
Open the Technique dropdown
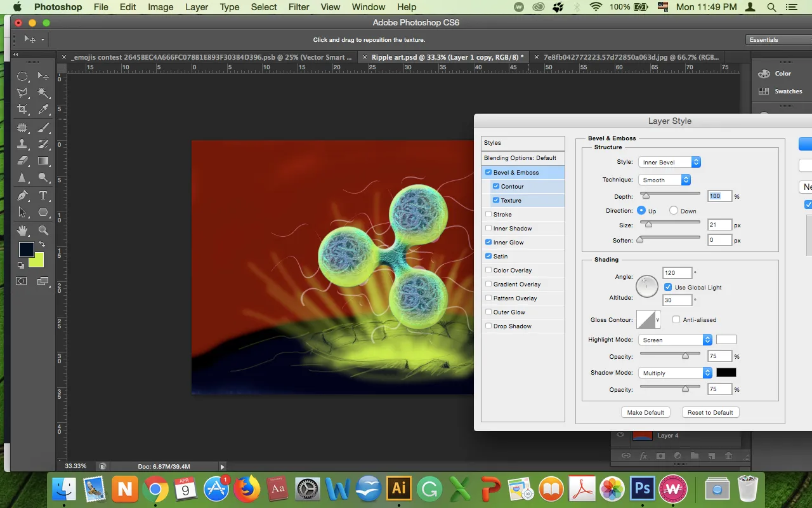tap(664, 180)
